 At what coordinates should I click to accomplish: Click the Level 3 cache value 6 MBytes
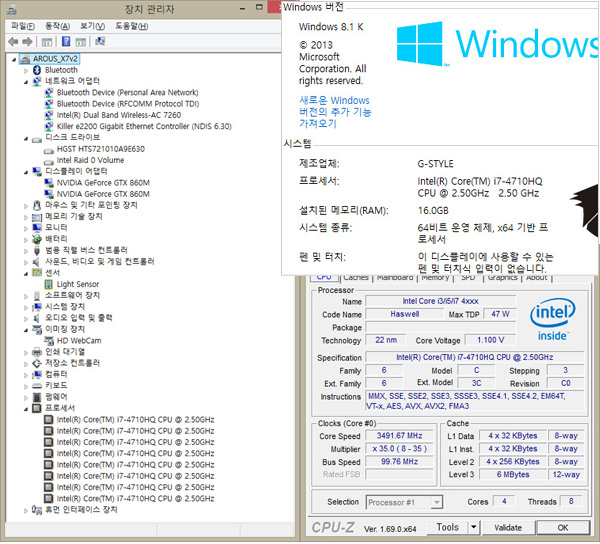[513, 475]
